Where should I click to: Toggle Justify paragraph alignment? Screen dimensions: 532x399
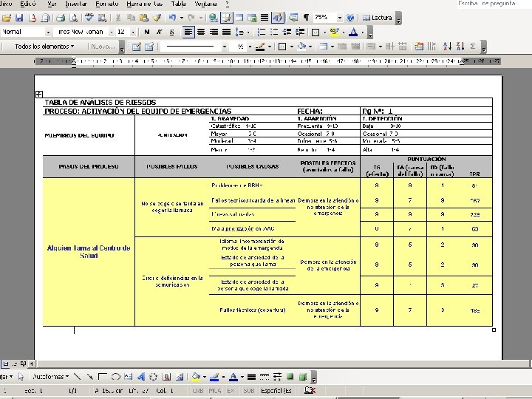tap(226, 33)
